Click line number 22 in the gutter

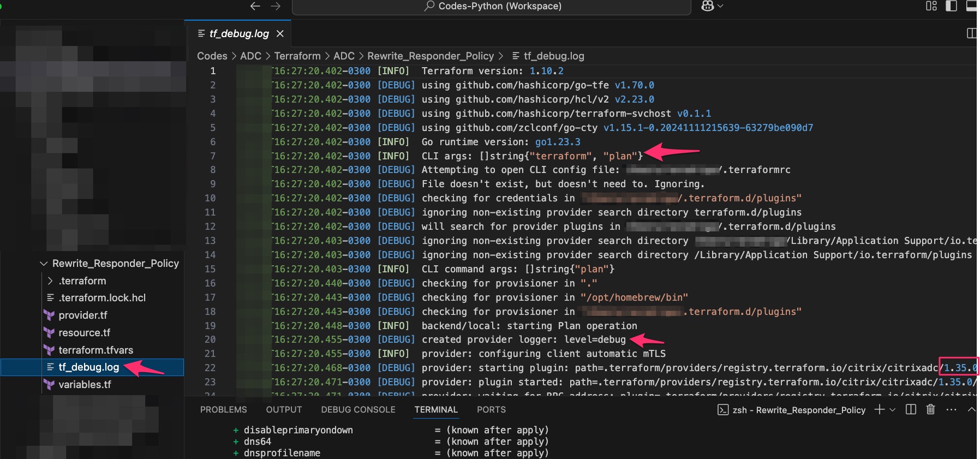click(210, 368)
